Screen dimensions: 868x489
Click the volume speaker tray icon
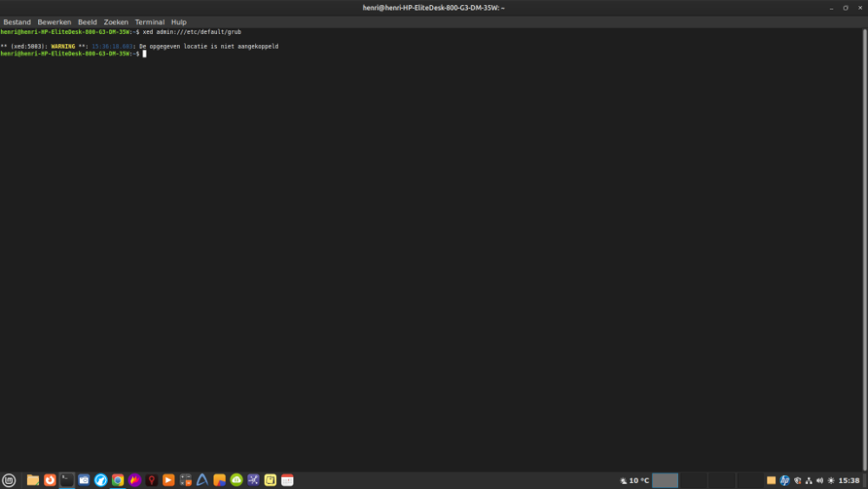[819, 480]
